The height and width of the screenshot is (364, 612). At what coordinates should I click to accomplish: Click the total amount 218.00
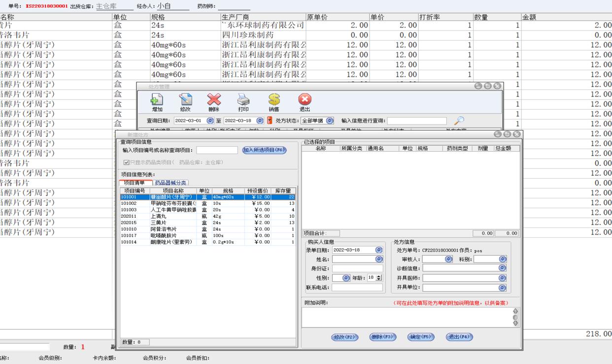[598, 333]
